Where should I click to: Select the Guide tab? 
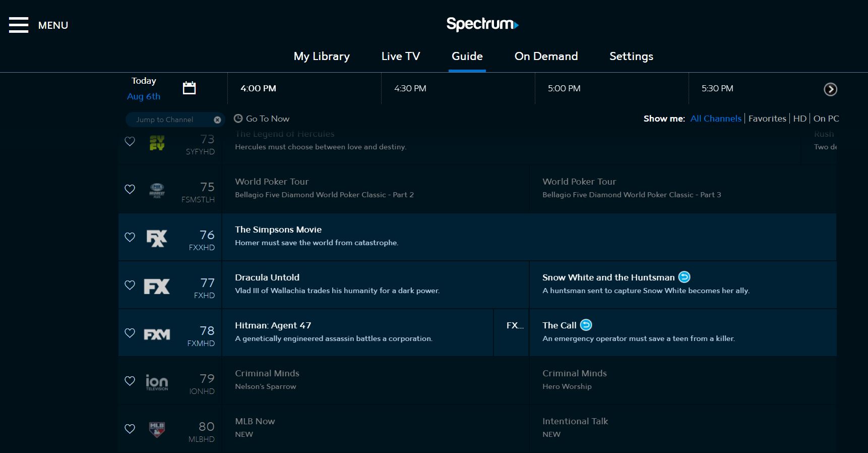coord(467,56)
